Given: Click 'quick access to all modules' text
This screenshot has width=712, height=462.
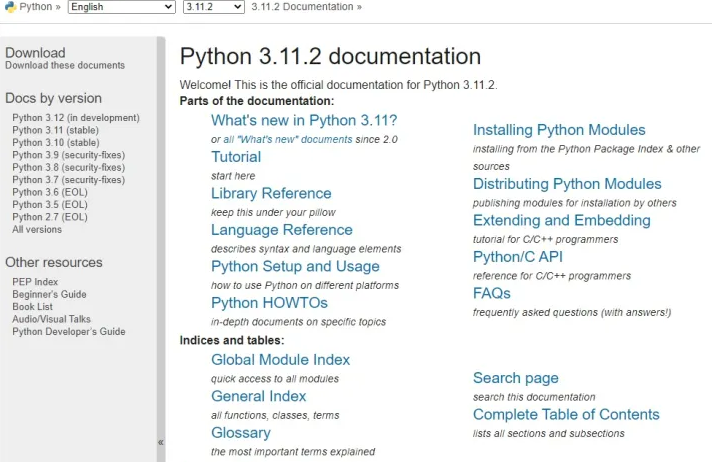Looking at the screenshot, I should [275, 379].
